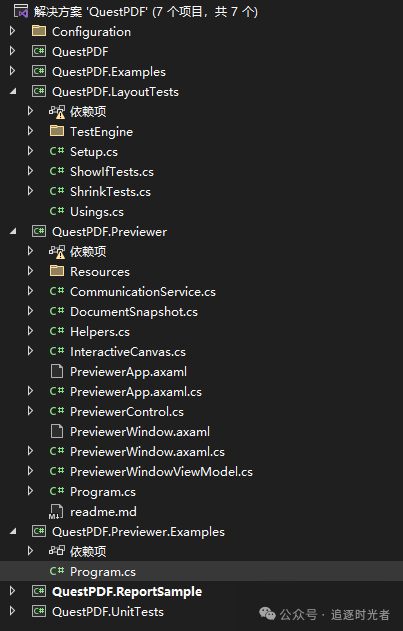403x631 pixels.
Task: Select PreviewerWindowViewModel.cs file
Action: coord(161,472)
